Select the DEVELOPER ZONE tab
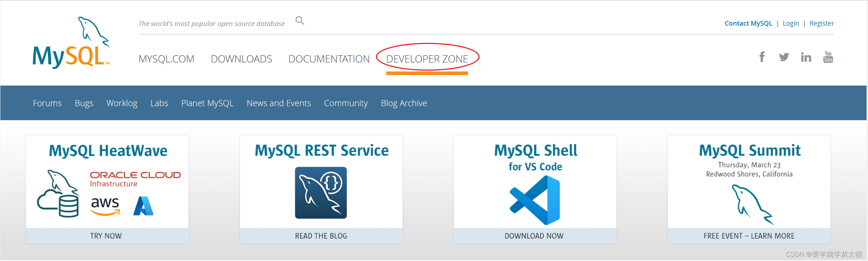This screenshot has height=261, width=868. pos(427,59)
